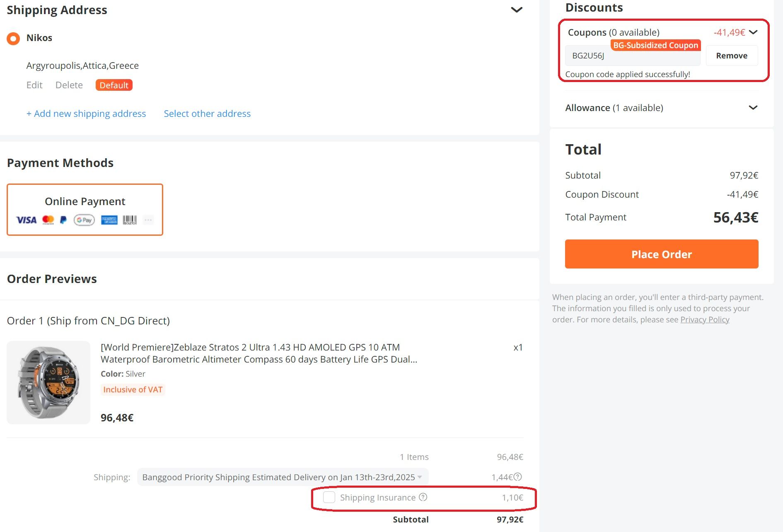Click the product price 96,48€ in bold
This screenshot has height=532, width=783.
tap(117, 418)
